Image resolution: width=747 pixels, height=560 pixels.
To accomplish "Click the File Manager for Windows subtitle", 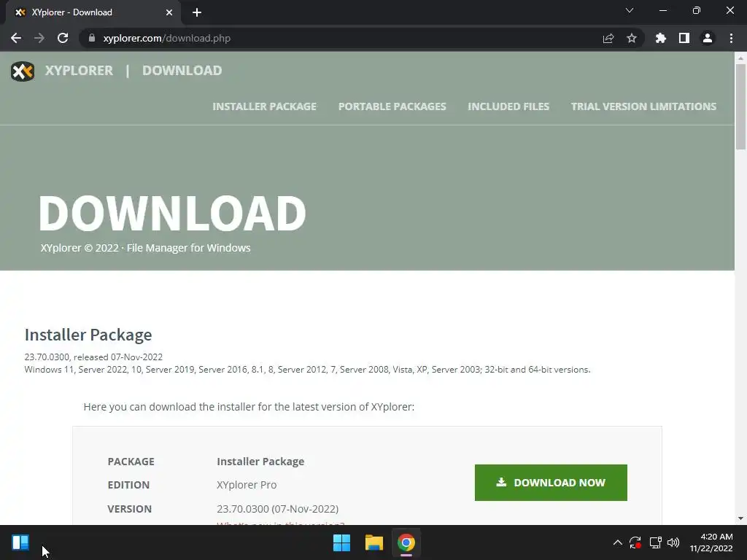I will click(x=189, y=248).
